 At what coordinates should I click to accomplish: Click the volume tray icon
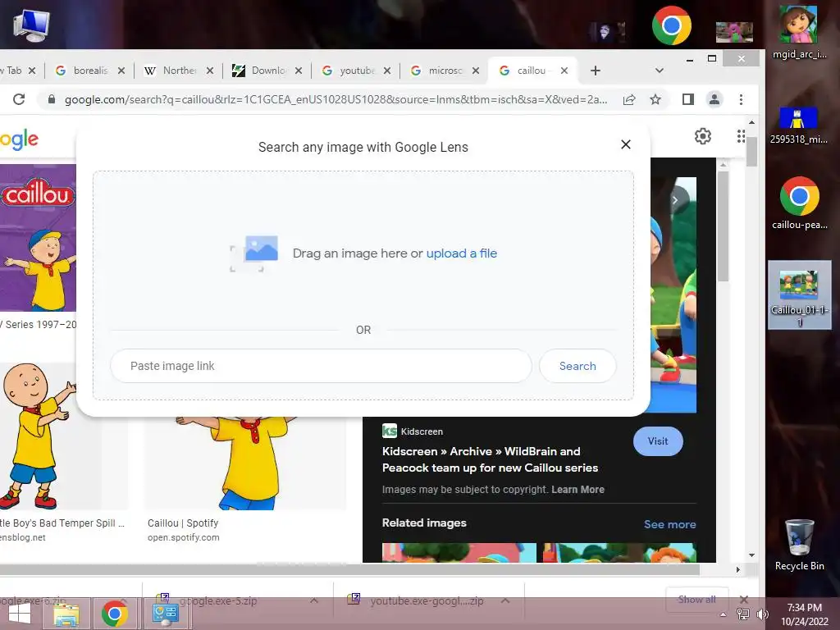[762, 614]
